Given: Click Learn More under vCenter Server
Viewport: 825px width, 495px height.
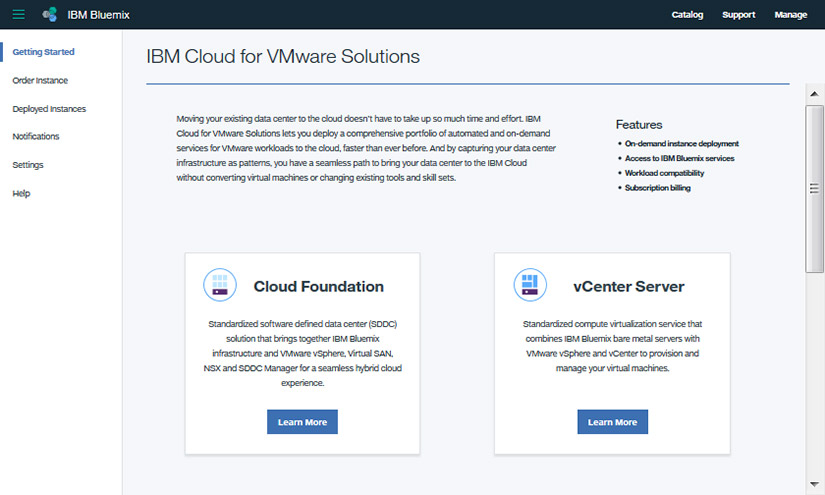Looking at the screenshot, I should pyautogui.click(x=612, y=422).
